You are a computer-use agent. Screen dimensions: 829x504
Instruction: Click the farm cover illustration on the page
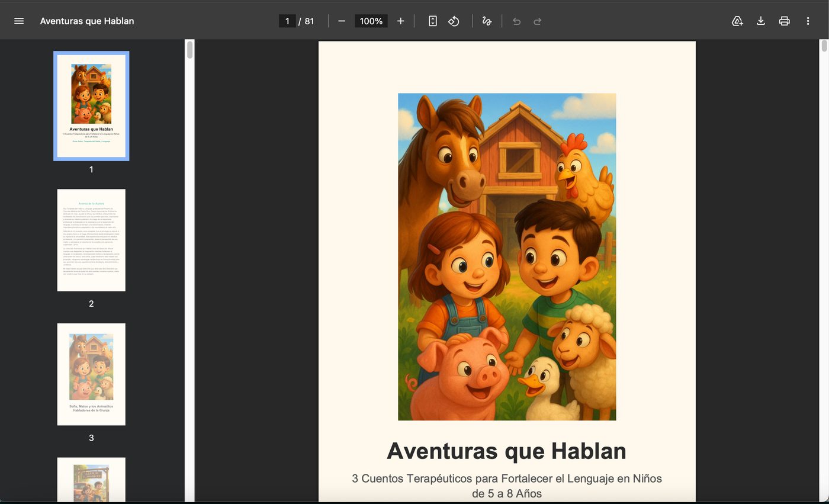click(x=507, y=256)
